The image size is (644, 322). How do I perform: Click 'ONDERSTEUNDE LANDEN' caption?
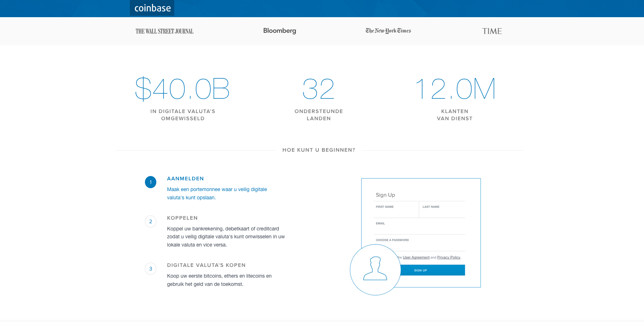319,115
